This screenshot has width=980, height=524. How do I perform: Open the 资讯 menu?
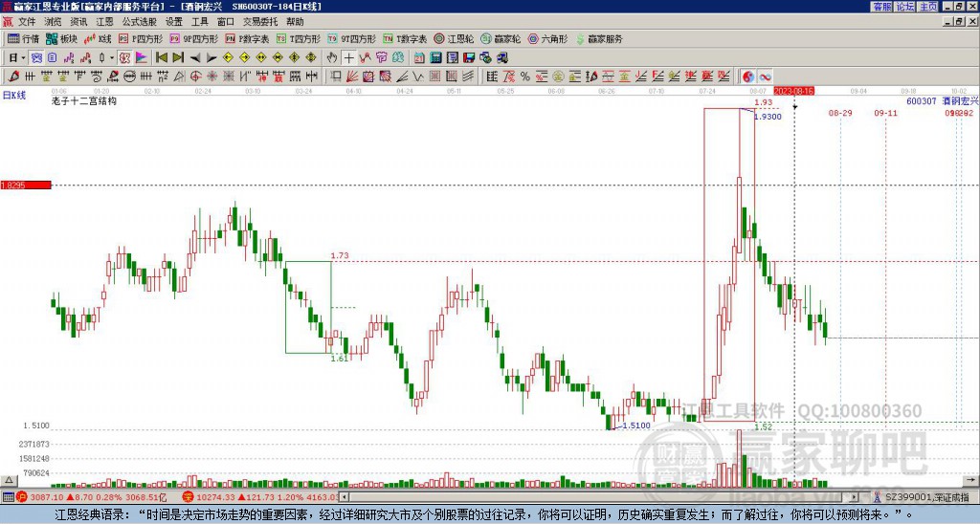[x=78, y=22]
